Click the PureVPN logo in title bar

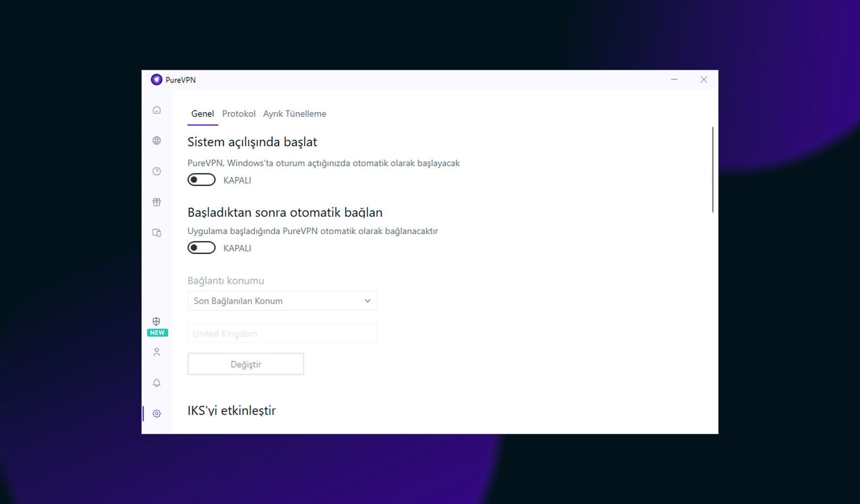(157, 80)
